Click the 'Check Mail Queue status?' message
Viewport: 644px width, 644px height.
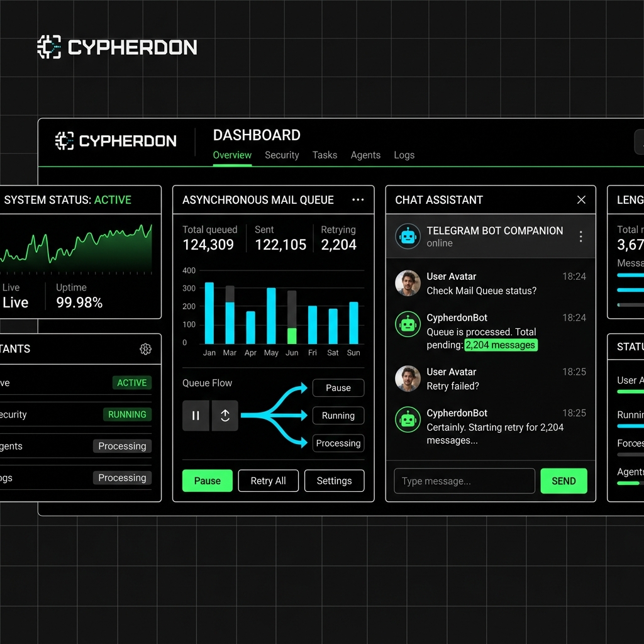tap(481, 291)
